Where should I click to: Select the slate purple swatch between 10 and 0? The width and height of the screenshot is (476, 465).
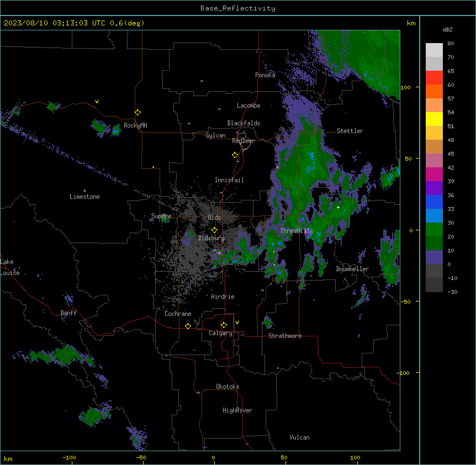pos(434,257)
